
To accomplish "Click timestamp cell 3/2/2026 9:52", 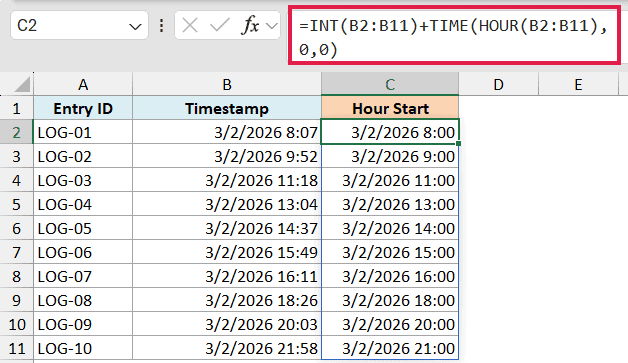I will click(227, 156).
